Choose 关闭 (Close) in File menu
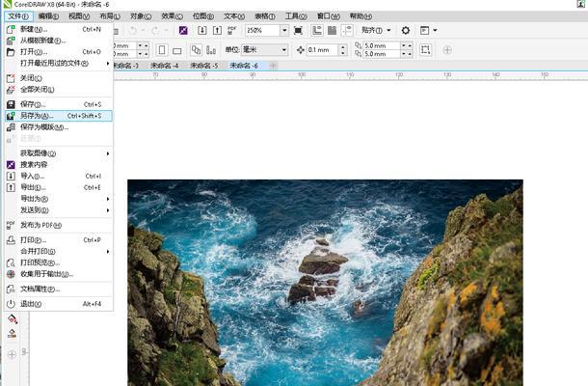The width and height of the screenshot is (588, 386). coord(59,78)
